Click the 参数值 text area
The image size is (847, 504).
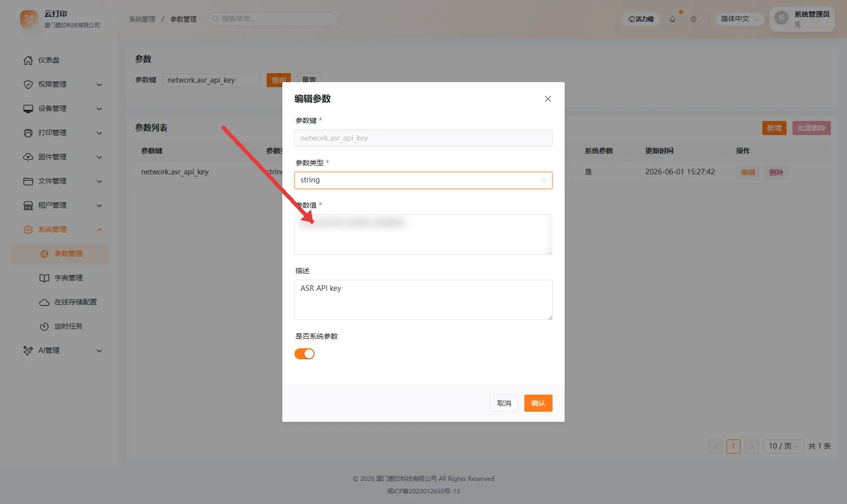[423, 234]
